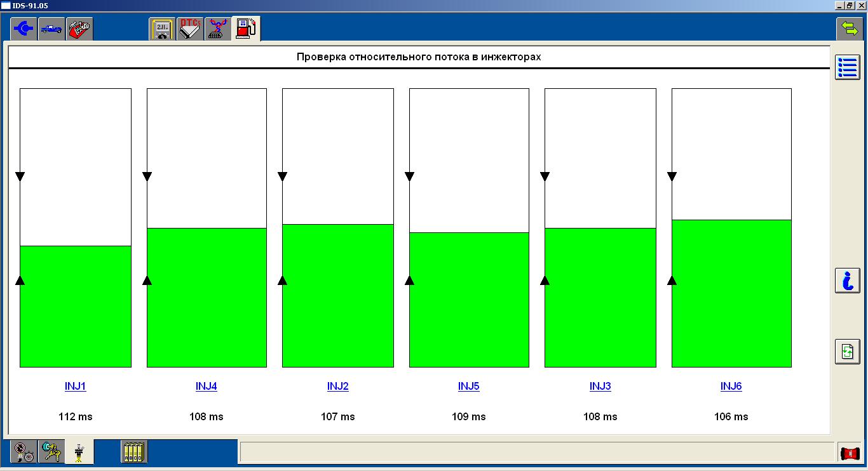Viewport: 868px width, 471px height.
Task: Click the 'Проверка относительного потока в инжекторах' heading
Action: [x=419, y=57]
